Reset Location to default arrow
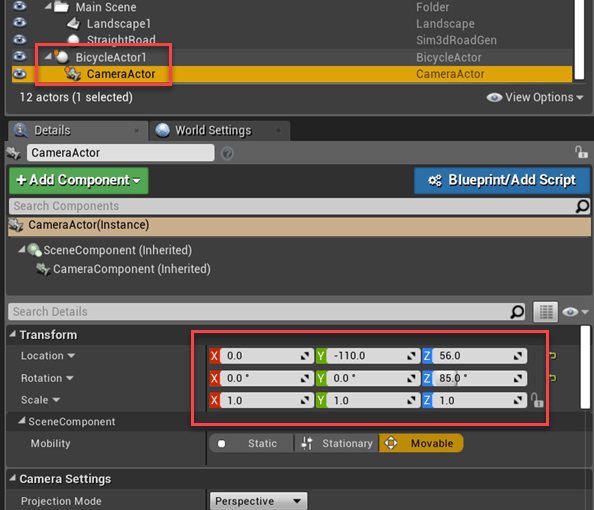Screen dimensions: 594x510 (553, 355)
